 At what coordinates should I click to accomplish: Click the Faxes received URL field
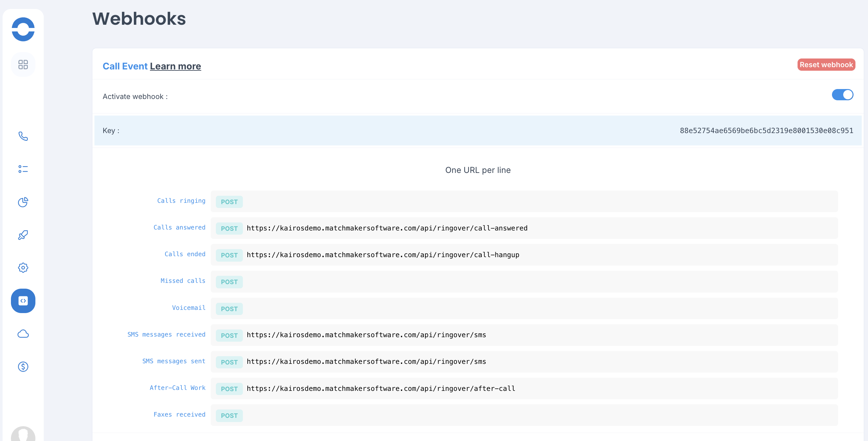(524, 415)
